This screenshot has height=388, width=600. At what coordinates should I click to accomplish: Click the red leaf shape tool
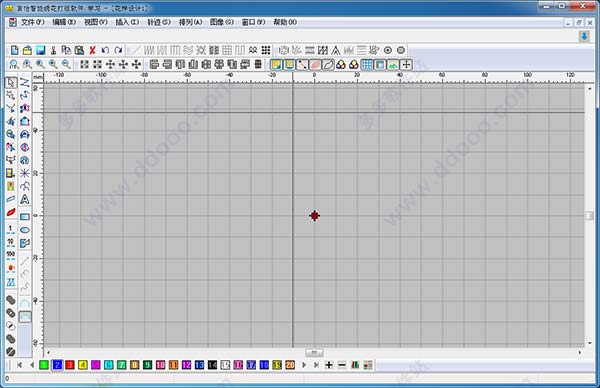pyautogui.click(x=11, y=212)
